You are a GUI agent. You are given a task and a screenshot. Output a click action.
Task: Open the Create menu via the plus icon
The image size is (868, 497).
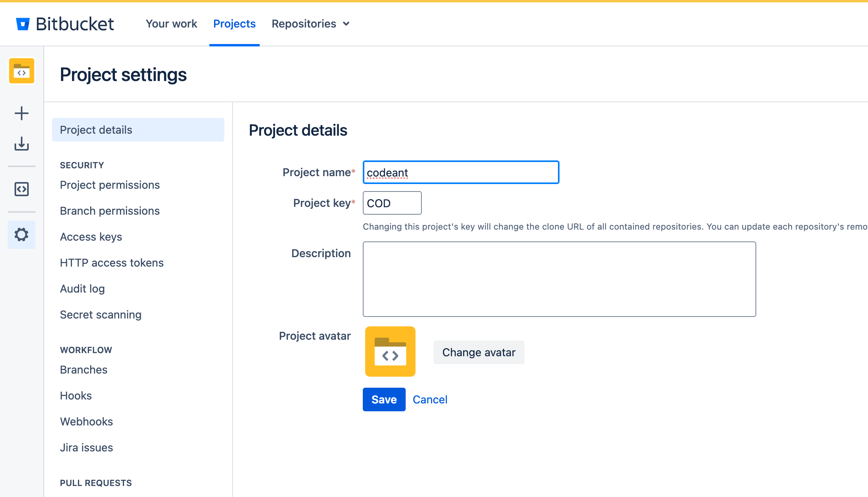(22, 113)
